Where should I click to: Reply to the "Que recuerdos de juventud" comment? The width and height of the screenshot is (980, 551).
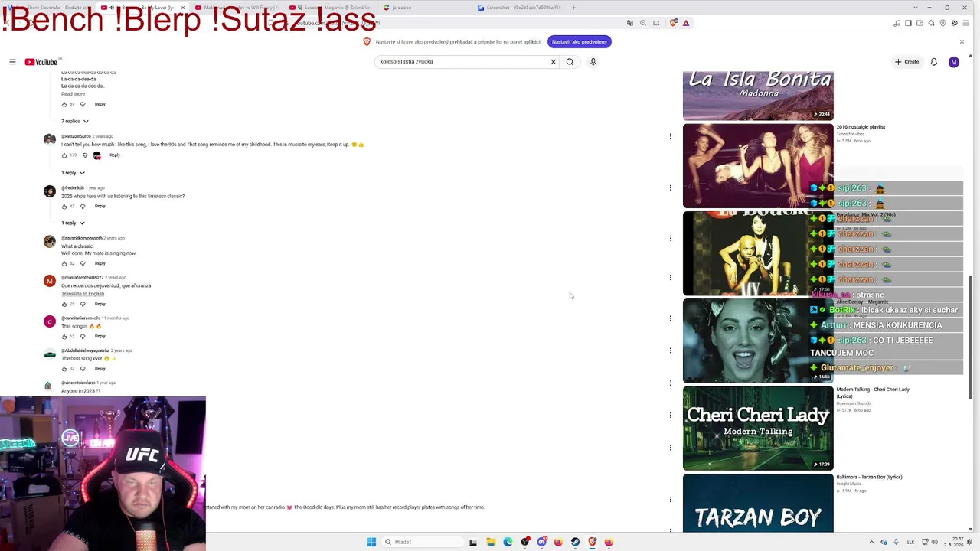pos(100,304)
